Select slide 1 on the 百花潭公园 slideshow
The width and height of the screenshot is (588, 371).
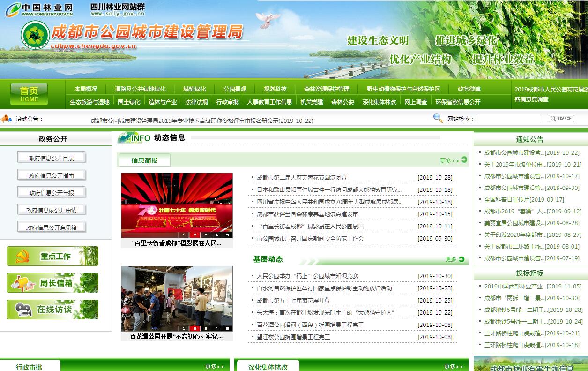click(184, 328)
